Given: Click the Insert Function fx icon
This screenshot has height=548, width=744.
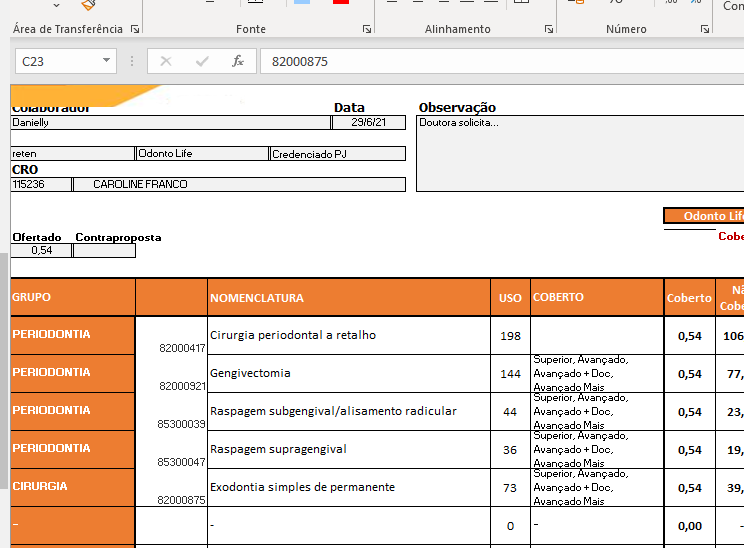Looking at the screenshot, I should pyautogui.click(x=238, y=61).
